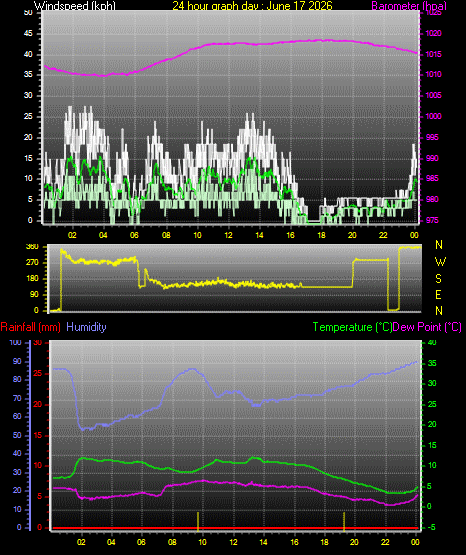
Task: Click the Windspeed (kph) axis title
Action: click(x=75, y=6)
